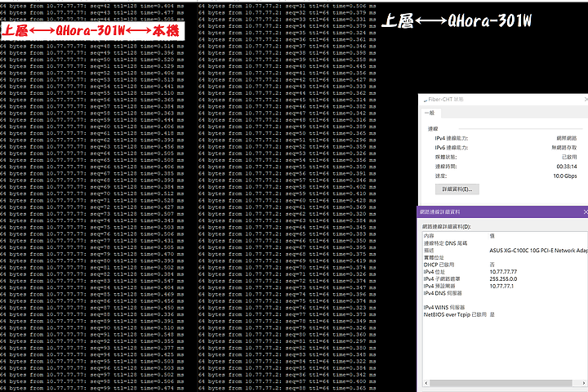Click the Fiber-CHT status window title icon
This screenshot has height=392, width=588.
pos(425,100)
